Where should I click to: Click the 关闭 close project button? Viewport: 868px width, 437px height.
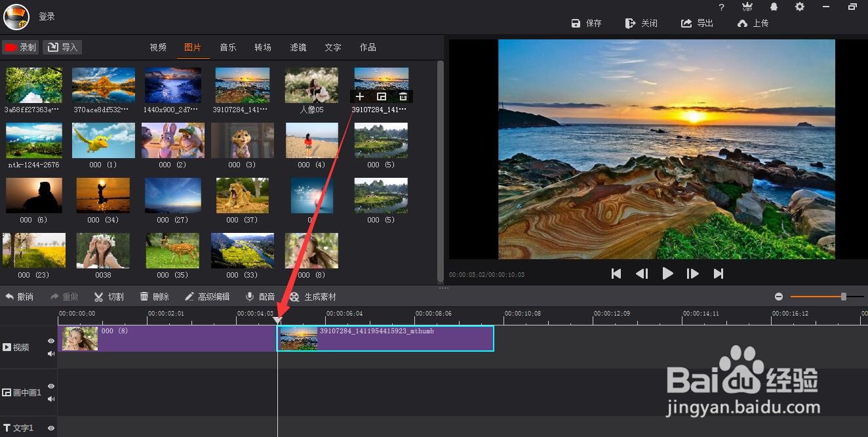tap(641, 23)
